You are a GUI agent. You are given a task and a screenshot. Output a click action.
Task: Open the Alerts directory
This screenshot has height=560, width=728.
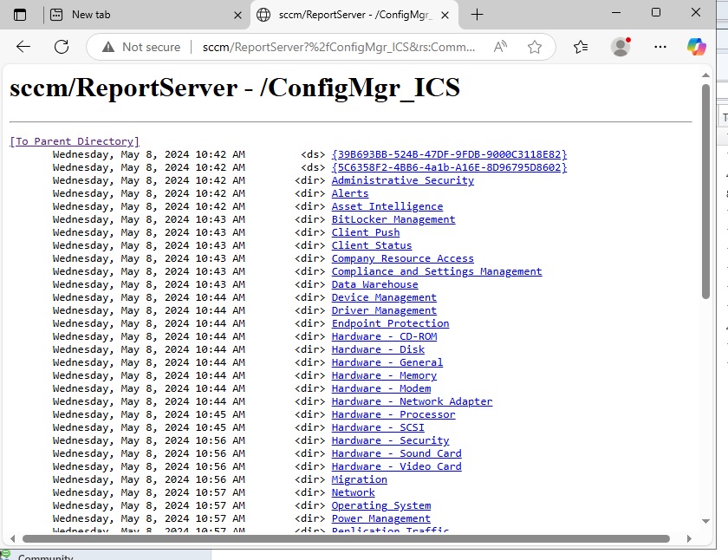[x=349, y=193]
